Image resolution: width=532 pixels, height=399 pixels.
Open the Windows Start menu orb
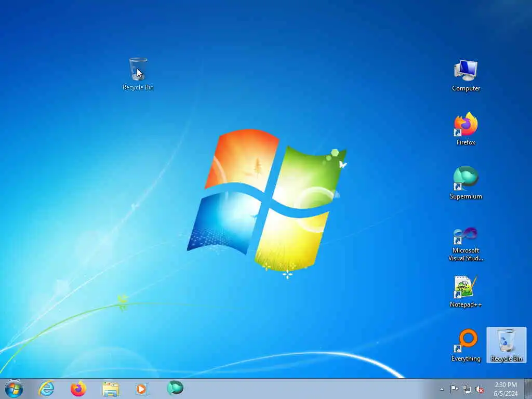(x=14, y=389)
